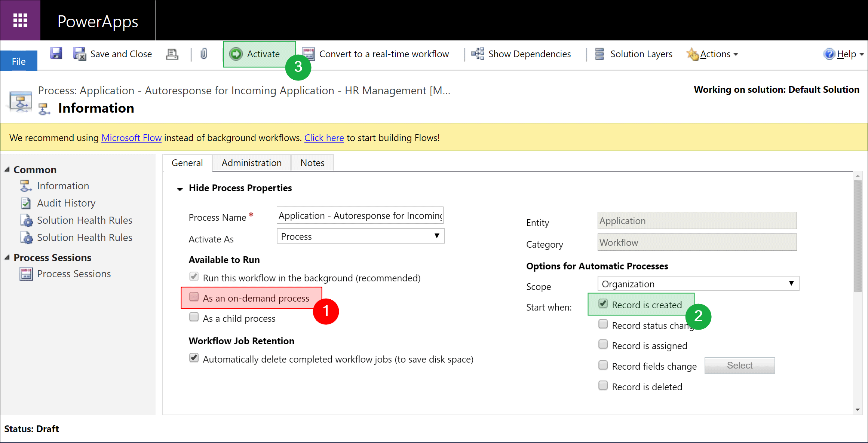This screenshot has width=868, height=443.
Task: Enable As a child process checkbox
Action: coord(194,317)
